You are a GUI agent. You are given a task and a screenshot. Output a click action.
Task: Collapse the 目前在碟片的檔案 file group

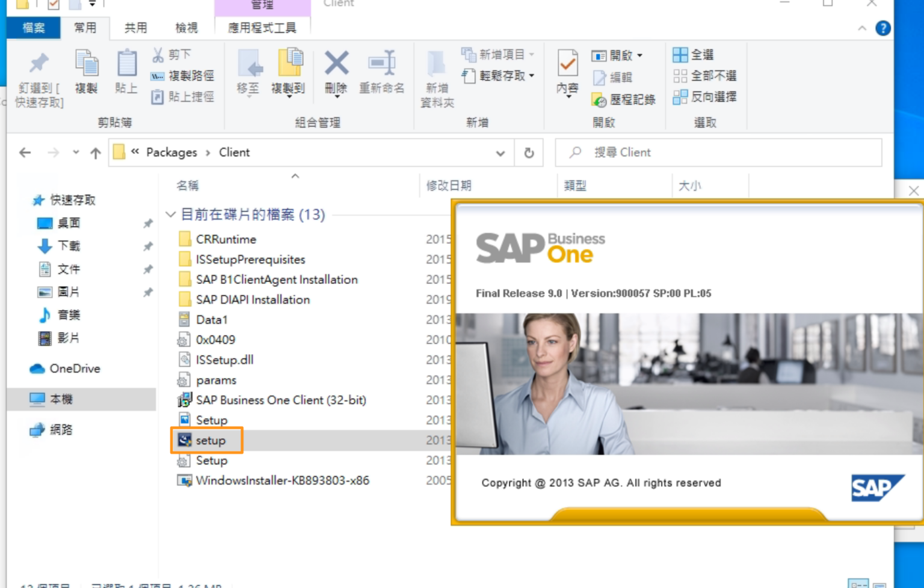click(x=170, y=214)
